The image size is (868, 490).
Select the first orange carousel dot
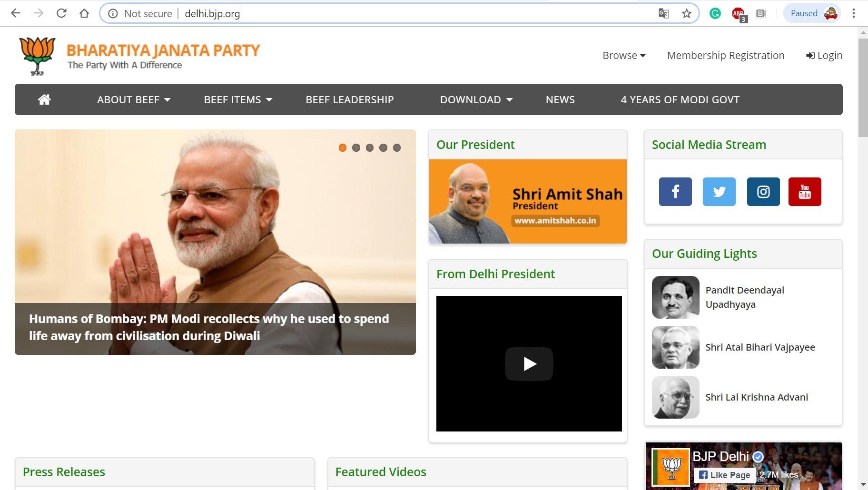point(342,147)
